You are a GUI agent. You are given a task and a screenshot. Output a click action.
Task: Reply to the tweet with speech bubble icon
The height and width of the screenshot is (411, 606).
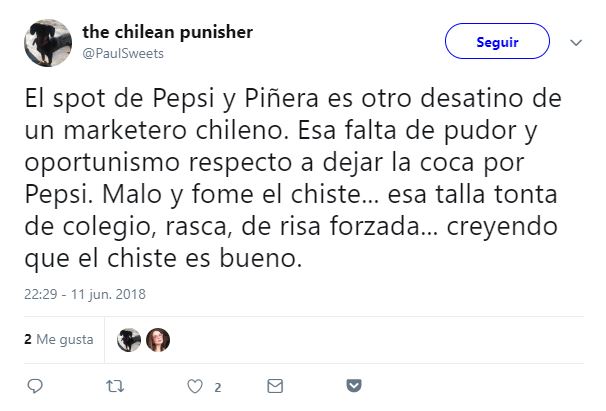pyautogui.click(x=34, y=386)
